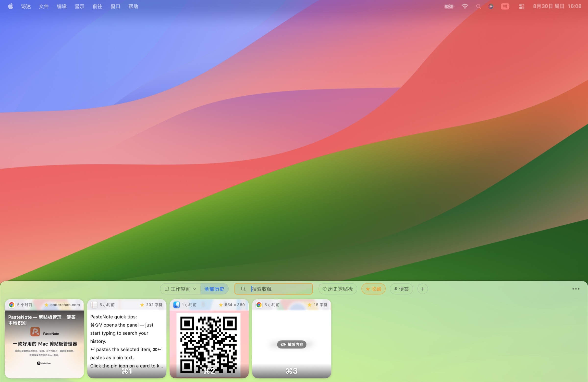Open the 访达 menu

[x=26, y=6]
